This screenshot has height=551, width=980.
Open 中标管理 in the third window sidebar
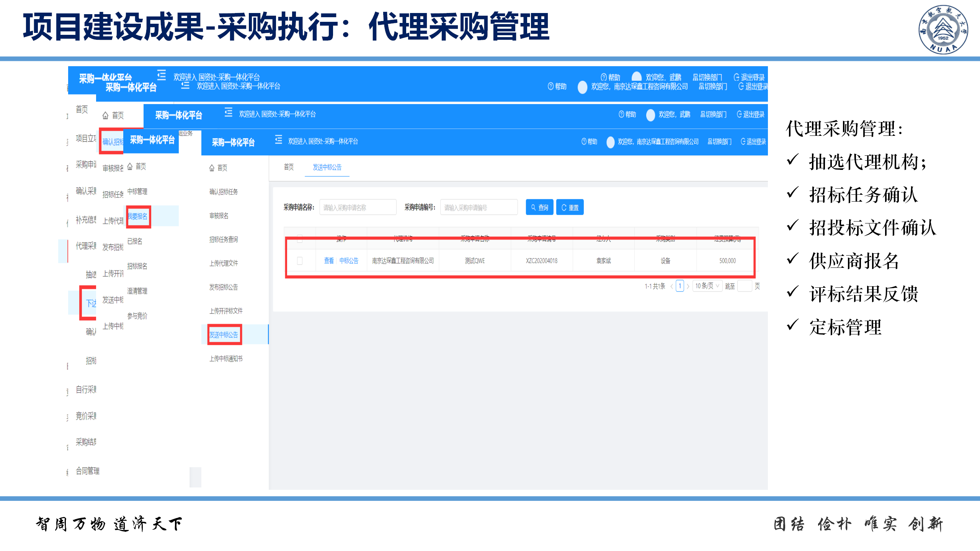point(137,191)
